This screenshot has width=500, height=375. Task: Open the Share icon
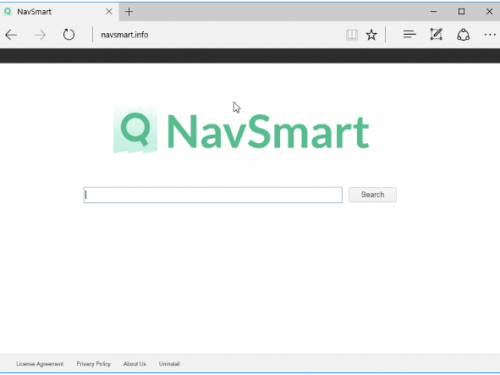point(463,35)
